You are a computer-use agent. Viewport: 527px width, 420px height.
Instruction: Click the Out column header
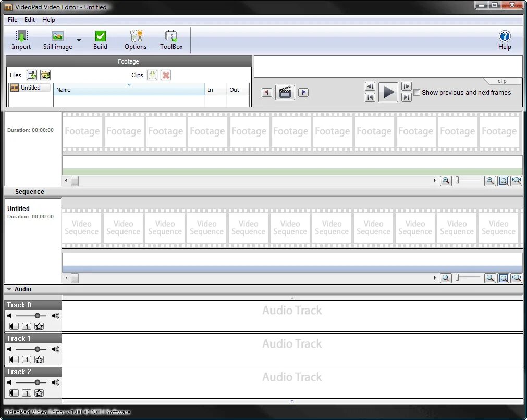click(x=238, y=90)
